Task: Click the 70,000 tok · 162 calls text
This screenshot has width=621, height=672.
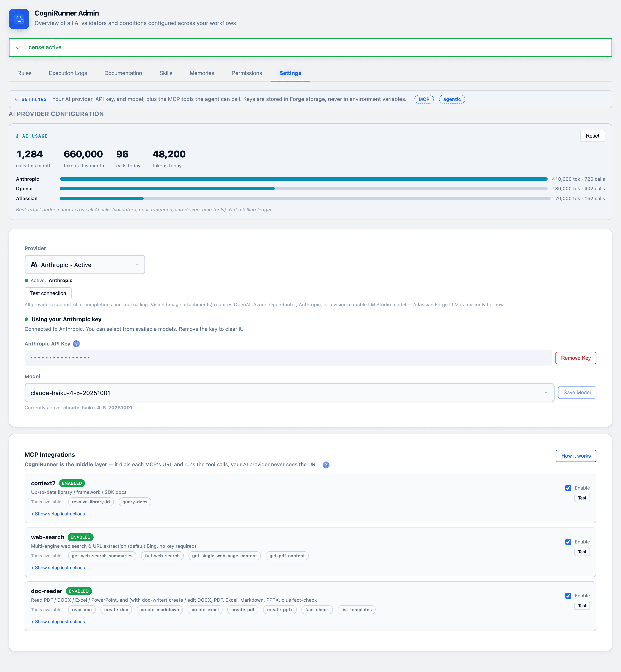Action: pos(580,198)
